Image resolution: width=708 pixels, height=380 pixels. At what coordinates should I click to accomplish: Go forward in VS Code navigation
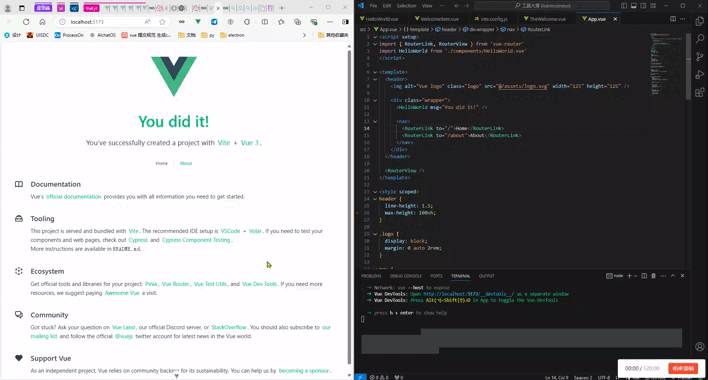(x=466, y=6)
